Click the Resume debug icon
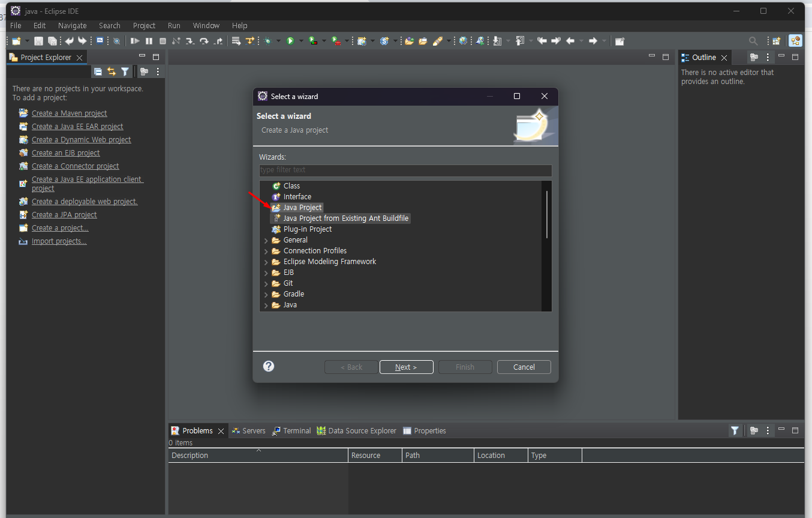The image size is (812, 518). 135,41
